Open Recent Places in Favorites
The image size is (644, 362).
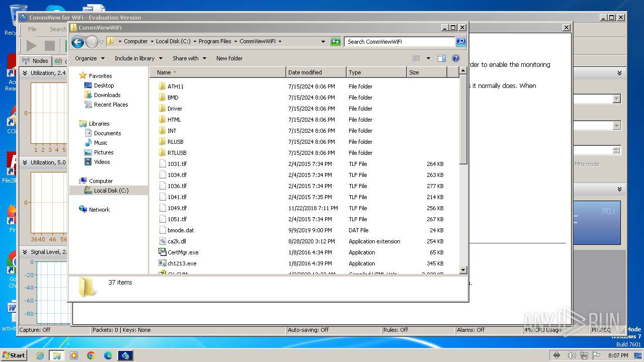[x=111, y=105]
